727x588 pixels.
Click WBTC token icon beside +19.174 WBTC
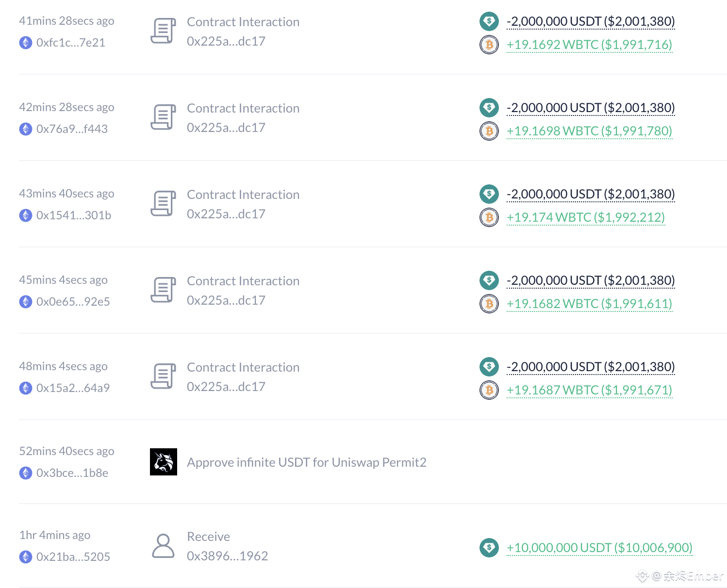(x=489, y=217)
